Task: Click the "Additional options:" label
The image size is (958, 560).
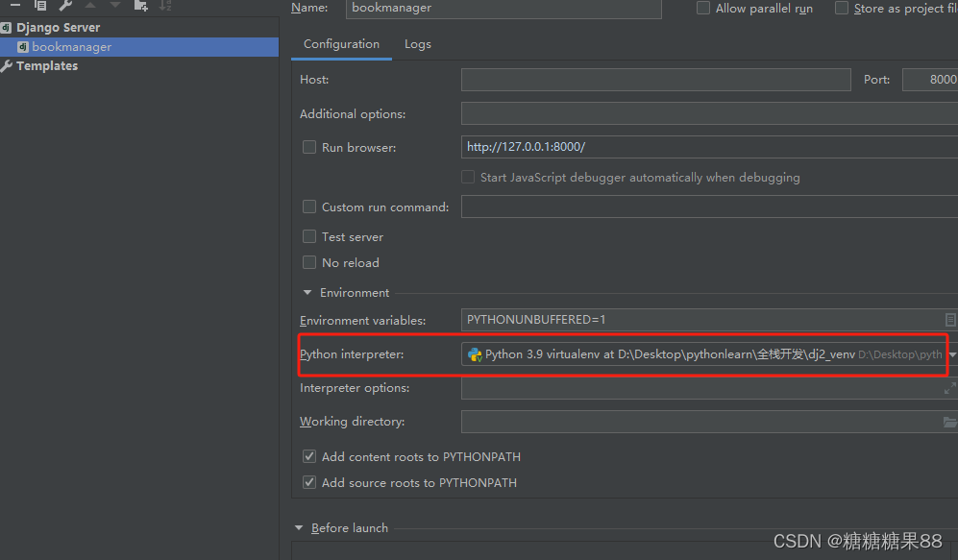Action: tap(353, 114)
